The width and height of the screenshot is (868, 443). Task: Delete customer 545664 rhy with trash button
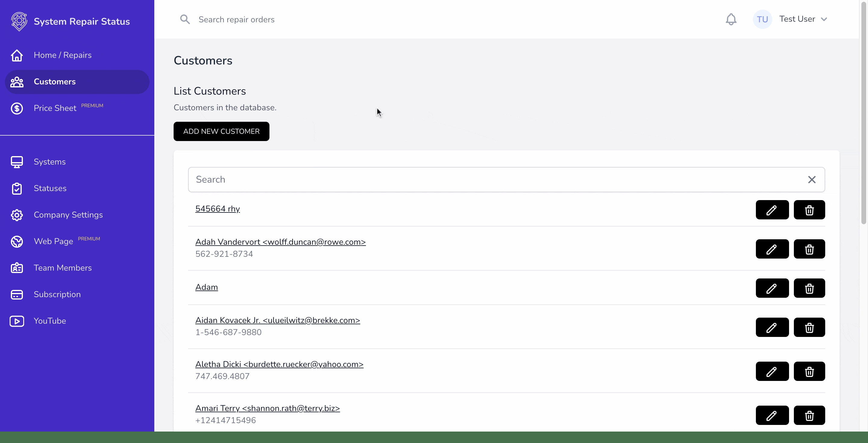809,210
